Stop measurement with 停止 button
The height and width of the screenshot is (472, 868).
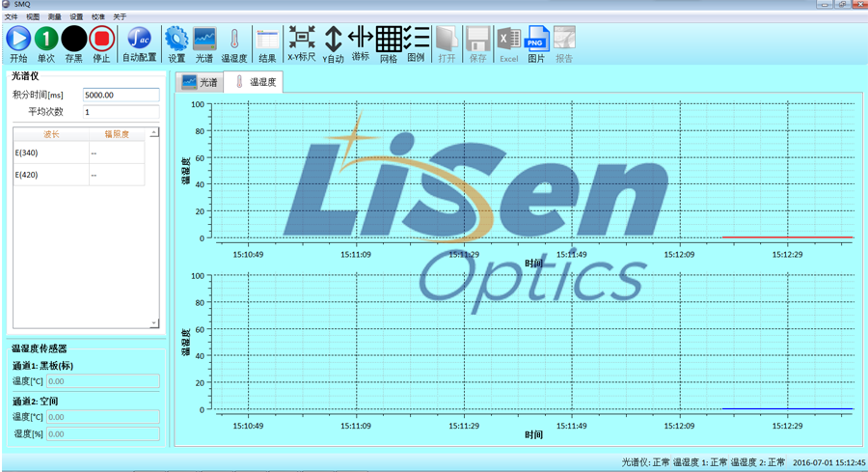[x=101, y=44]
